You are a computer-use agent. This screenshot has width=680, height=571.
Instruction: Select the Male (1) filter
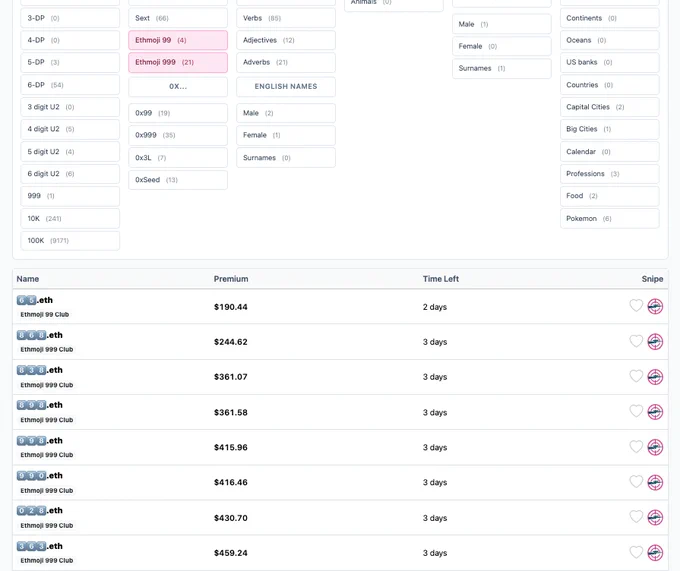point(502,24)
